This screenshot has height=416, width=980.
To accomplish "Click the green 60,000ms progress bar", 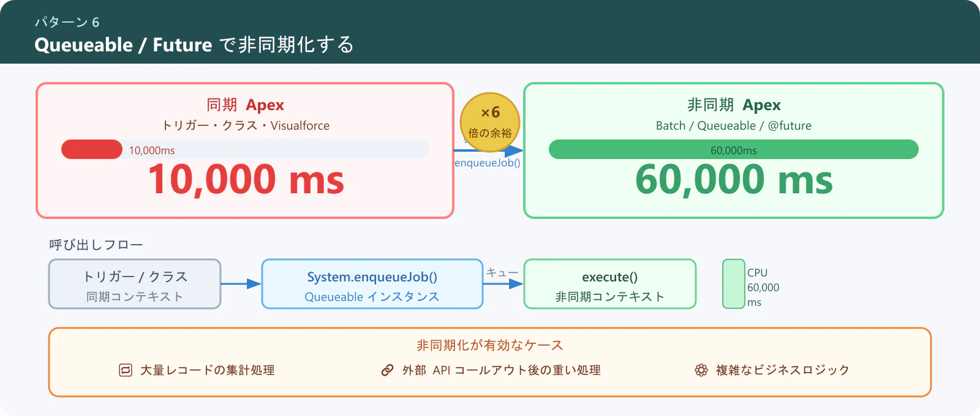I will (734, 149).
